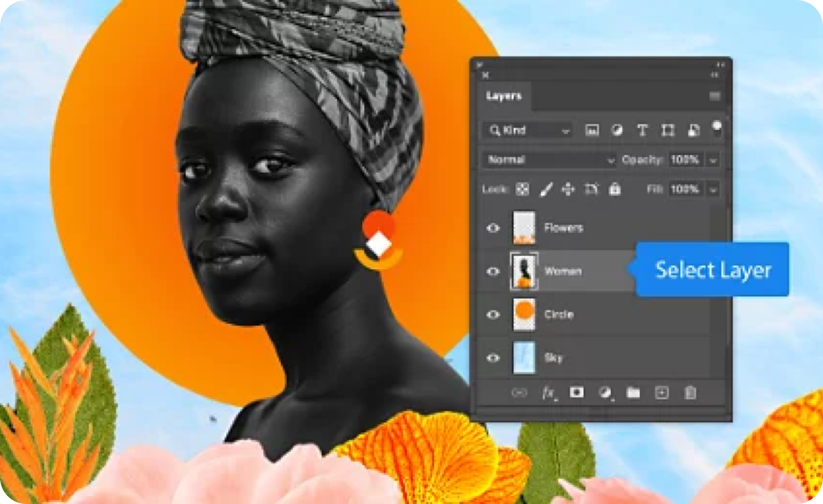Toggle the Sky layer eye icon
823x504 pixels.
click(493, 358)
